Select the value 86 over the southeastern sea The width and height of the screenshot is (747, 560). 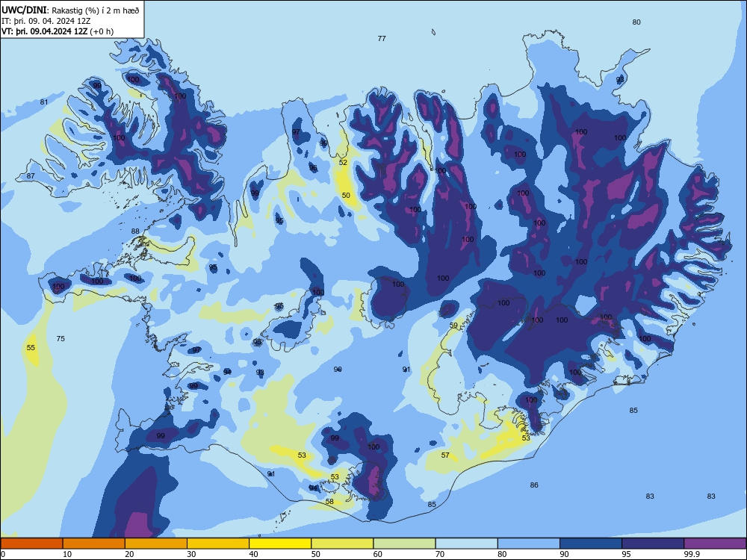pyautogui.click(x=534, y=485)
